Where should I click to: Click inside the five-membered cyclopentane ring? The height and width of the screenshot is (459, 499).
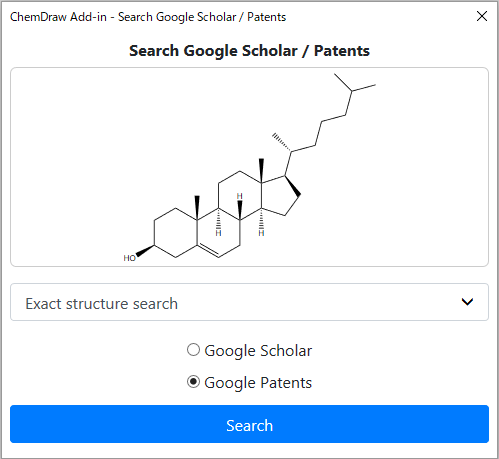(279, 197)
